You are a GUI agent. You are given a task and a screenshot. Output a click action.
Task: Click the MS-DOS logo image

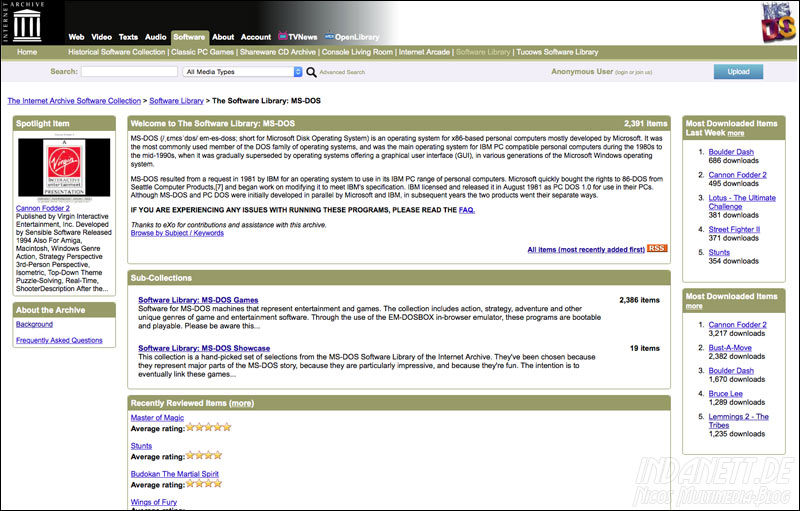click(778, 22)
